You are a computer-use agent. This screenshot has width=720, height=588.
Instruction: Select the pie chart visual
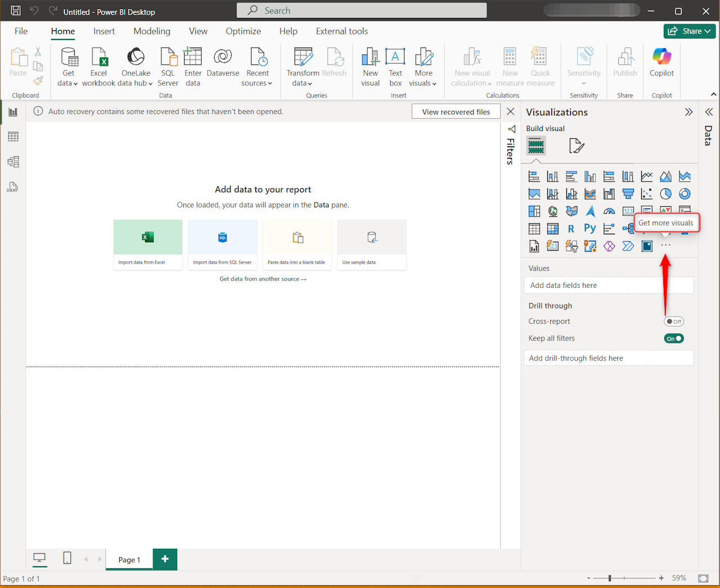(665, 194)
